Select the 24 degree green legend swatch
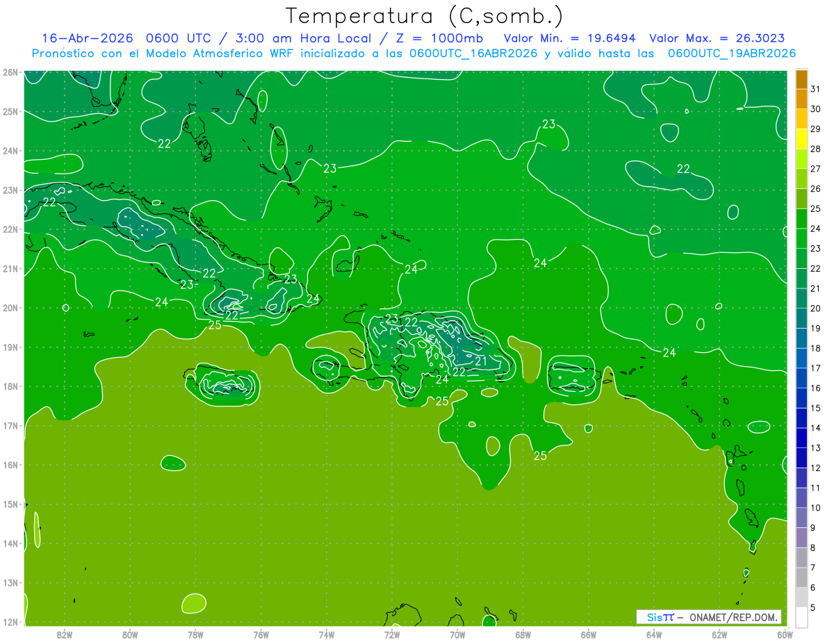Image resolution: width=834 pixels, height=644 pixels. [x=801, y=219]
